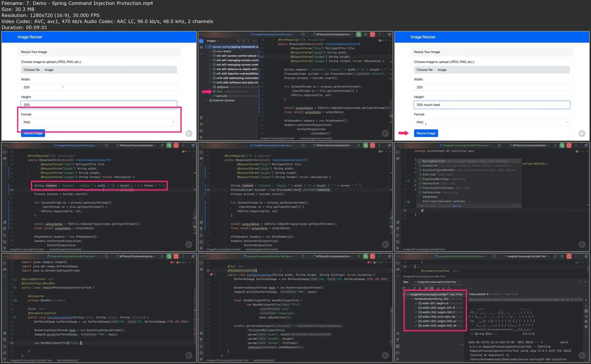Image resolution: width=591 pixels, height=364 pixels.
Task: Collapse the secure-spring root node
Action: coord(206,47)
